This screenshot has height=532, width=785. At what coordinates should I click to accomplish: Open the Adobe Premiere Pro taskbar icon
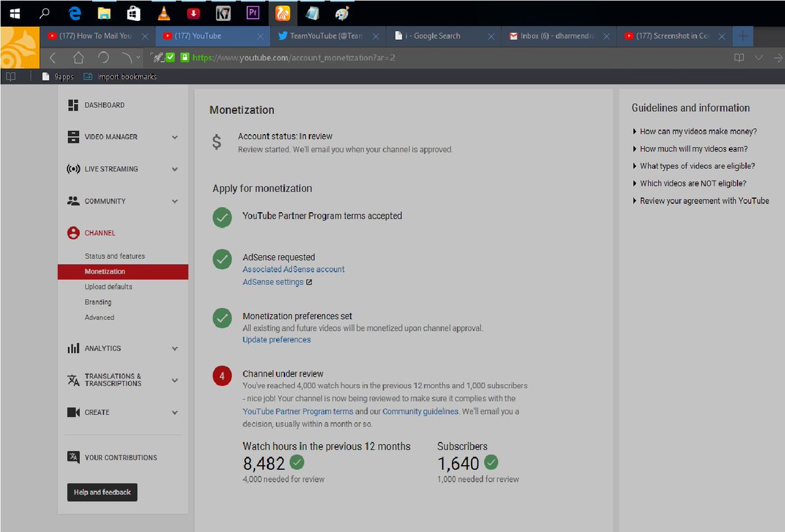point(253,12)
